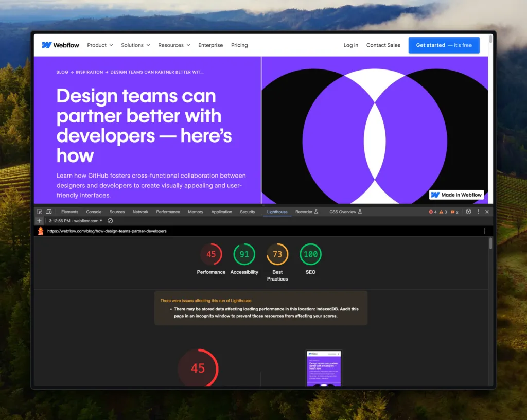Click the audited URL webflow.com/blog text
The height and width of the screenshot is (420, 527).
click(107, 231)
